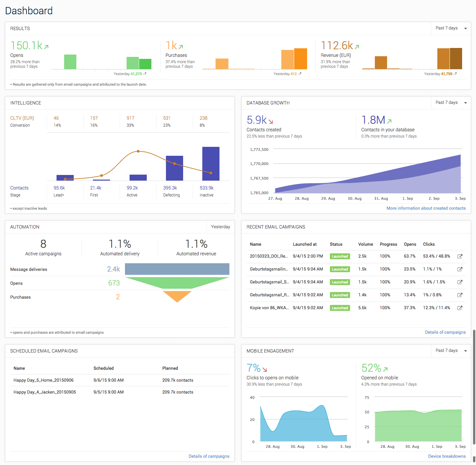476x465 pixels.
Task: Click the arrow icon beside Yesterday 41,279
Action: (x=145, y=73)
